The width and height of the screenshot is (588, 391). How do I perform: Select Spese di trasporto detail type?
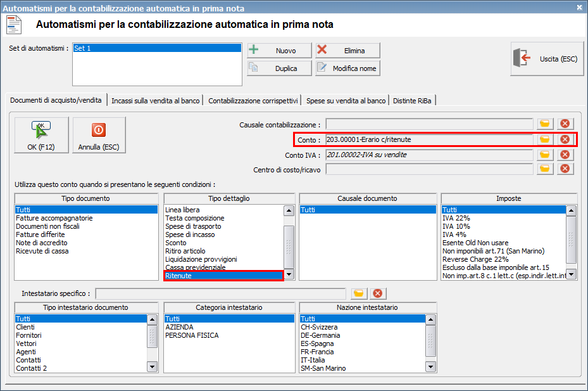coord(224,226)
